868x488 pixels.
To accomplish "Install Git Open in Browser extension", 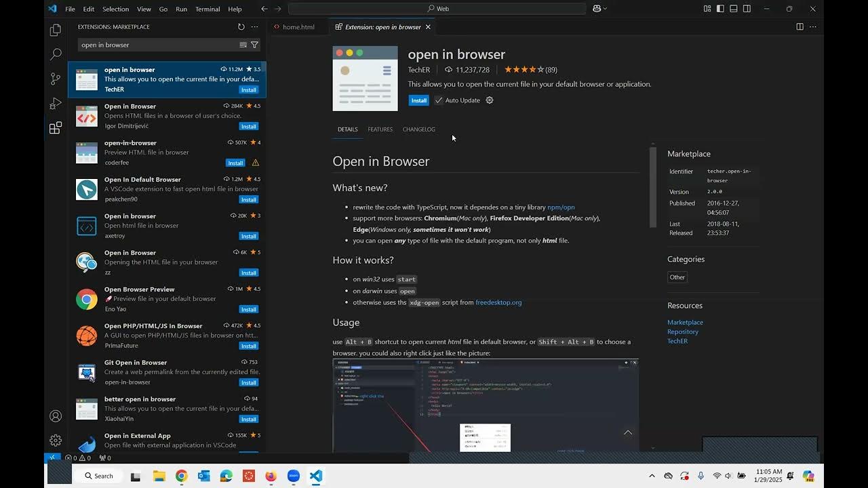I will pyautogui.click(x=249, y=382).
